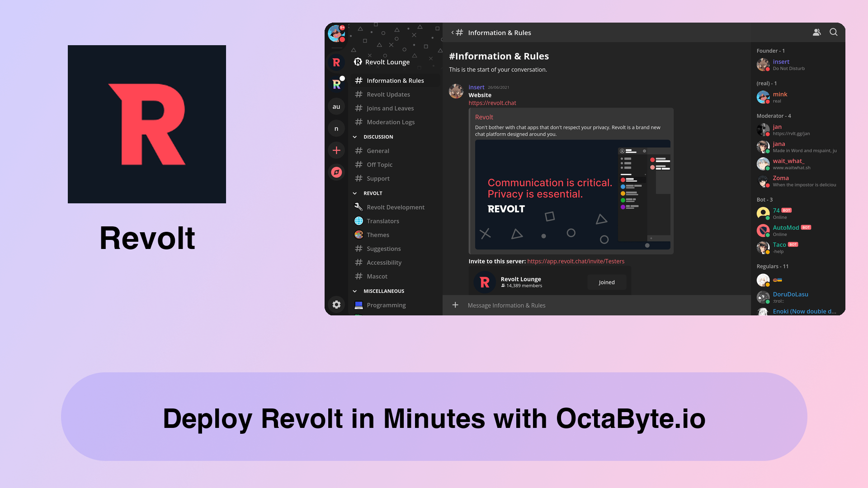Click the Programming category icon

pyautogui.click(x=359, y=305)
